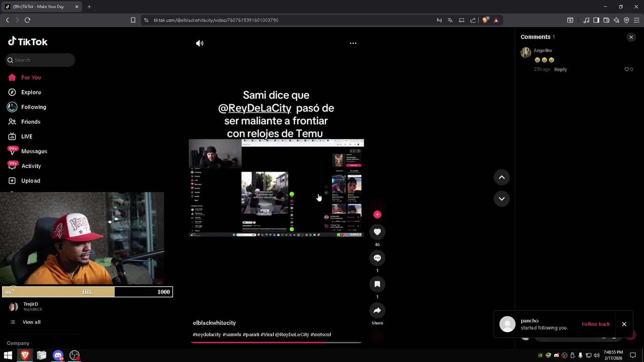Open OBS Studio in the taskbar
Viewport: 644px width, 362px height.
tap(74, 355)
